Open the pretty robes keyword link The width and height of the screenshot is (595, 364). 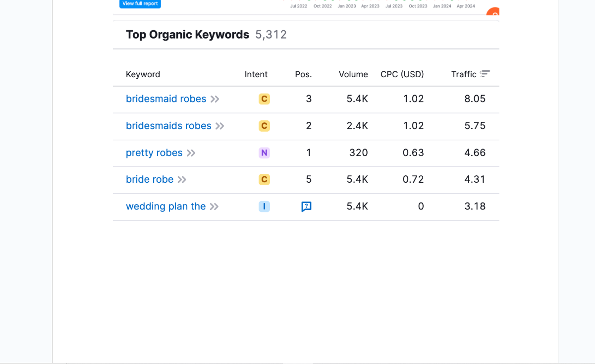click(154, 153)
